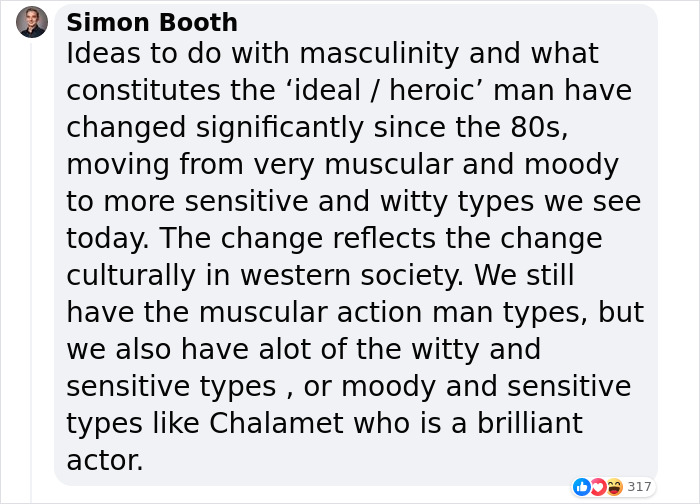Click the word 'constitutes' in the comment

[143, 91]
